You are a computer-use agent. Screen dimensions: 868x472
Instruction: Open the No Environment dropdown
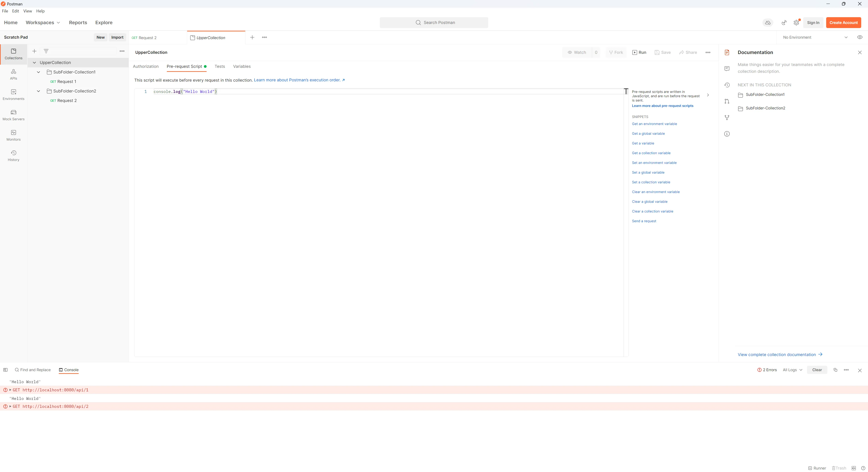(x=815, y=37)
